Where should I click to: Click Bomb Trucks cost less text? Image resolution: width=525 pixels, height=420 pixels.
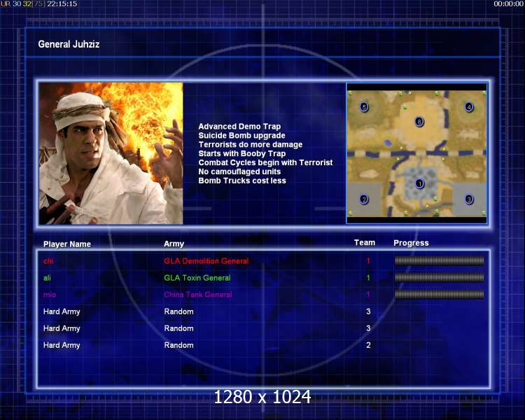pyautogui.click(x=242, y=181)
